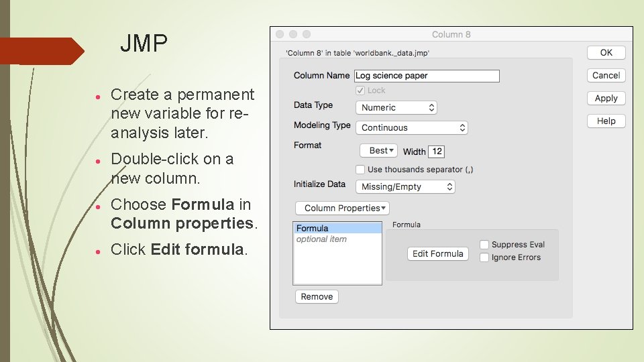644x362 pixels.
Task: Close the Column 8 window
Action: pos(280,34)
